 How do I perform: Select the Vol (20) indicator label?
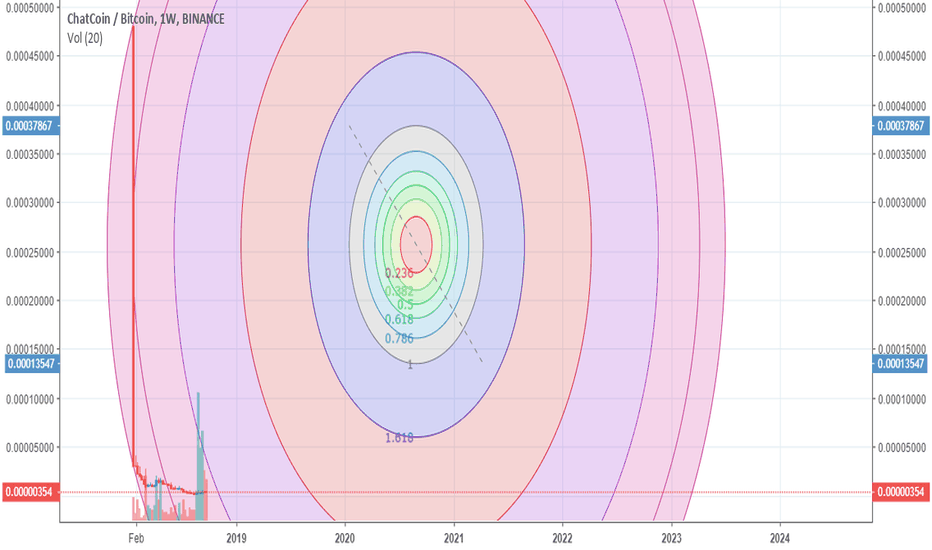pos(85,39)
